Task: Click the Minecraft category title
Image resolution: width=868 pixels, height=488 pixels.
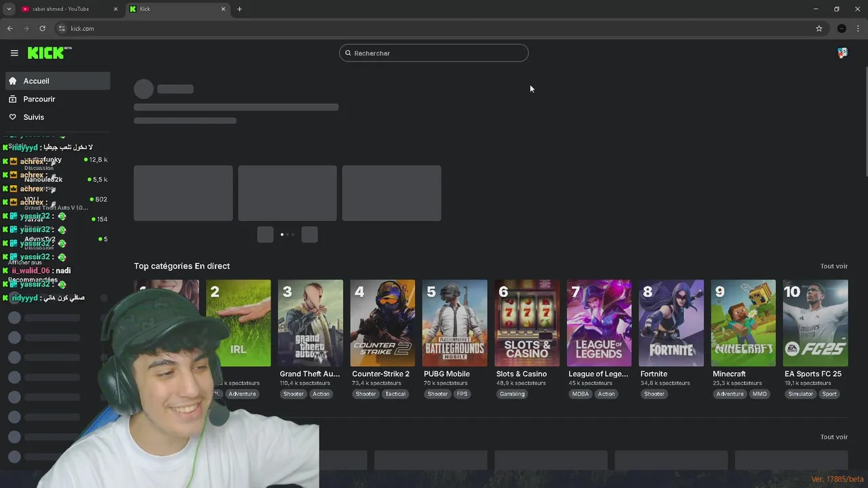Action: coord(729,373)
